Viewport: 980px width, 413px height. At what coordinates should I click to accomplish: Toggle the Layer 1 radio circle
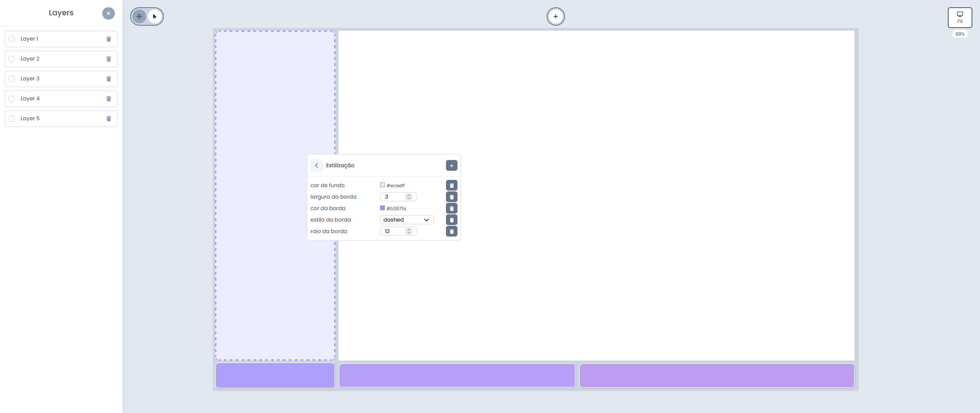[11, 39]
